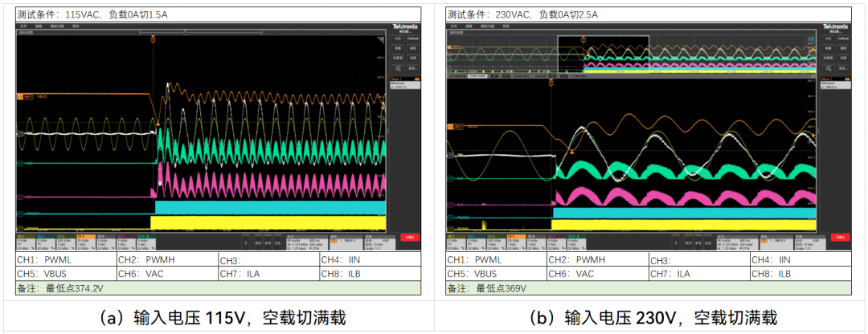Select the C6 channel handle in 115VAC scope
This screenshot has width=868, height=334.
click(20, 133)
